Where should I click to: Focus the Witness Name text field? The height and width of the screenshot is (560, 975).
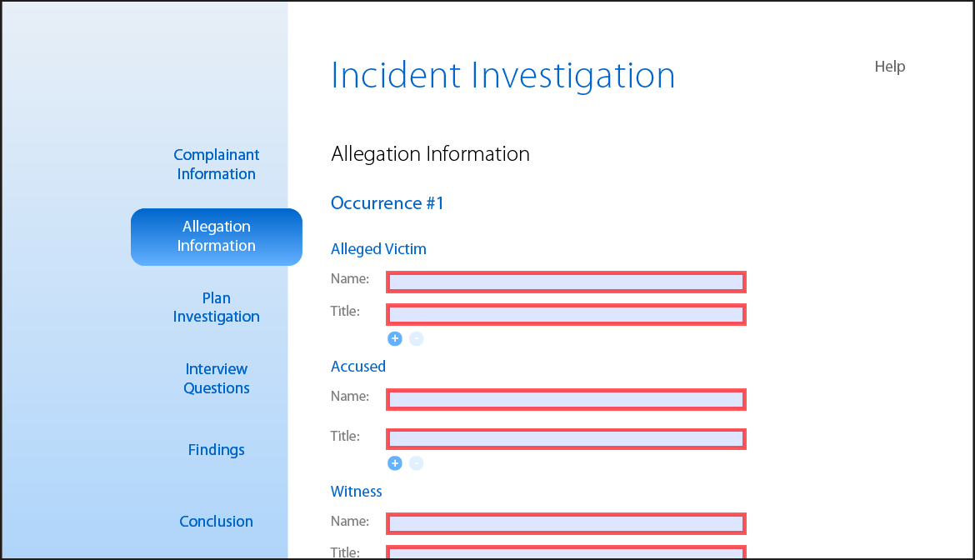pos(566,524)
